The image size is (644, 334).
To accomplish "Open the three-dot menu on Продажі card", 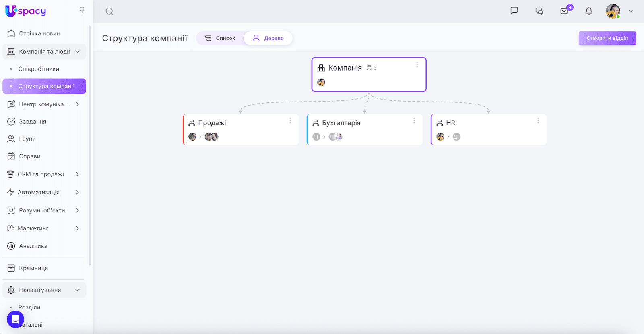I will point(290,121).
